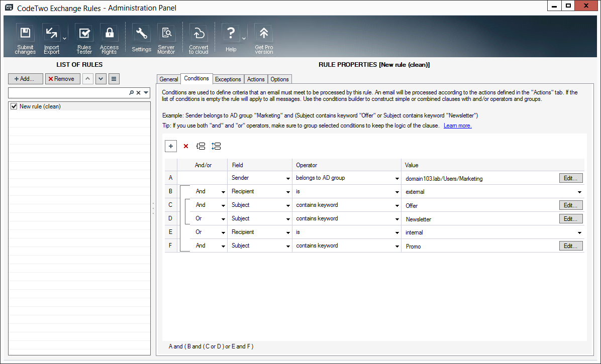601x364 pixels.
Task: Open the And/or dropdown in row B
Action: (x=223, y=192)
